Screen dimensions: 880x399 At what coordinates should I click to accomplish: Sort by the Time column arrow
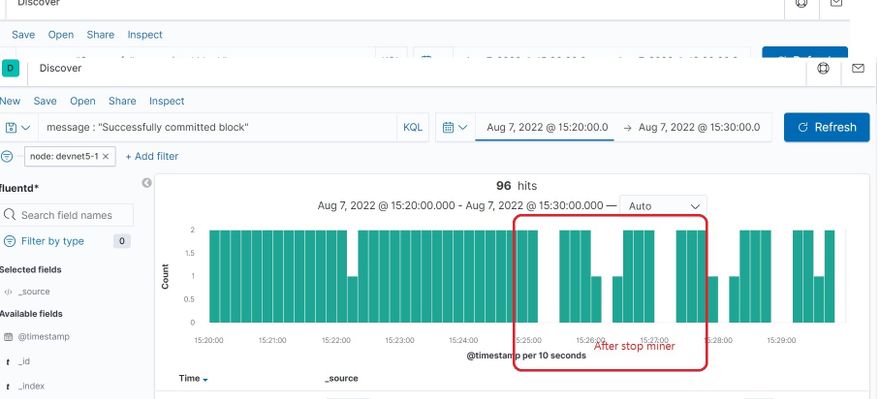[x=205, y=379]
